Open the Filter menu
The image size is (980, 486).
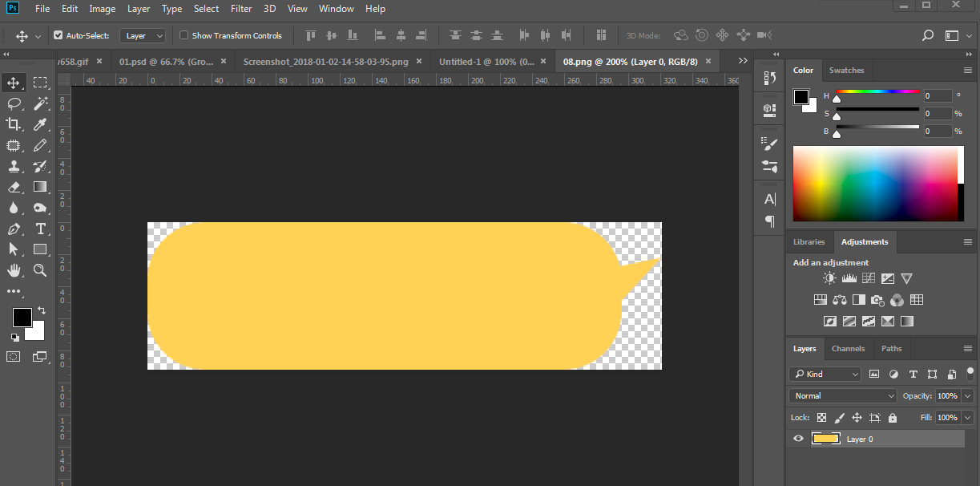(x=241, y=9)
